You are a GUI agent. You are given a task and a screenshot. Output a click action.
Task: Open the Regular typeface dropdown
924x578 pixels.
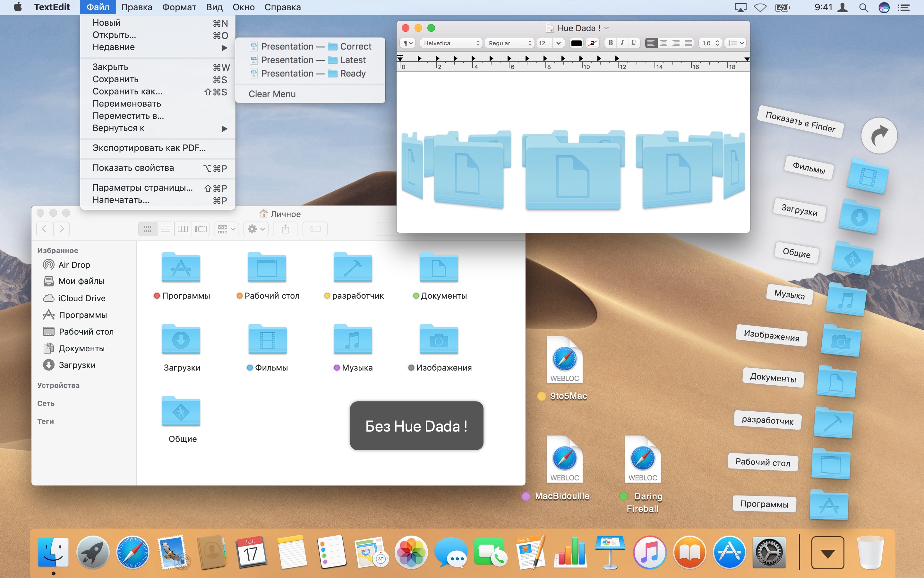[510, 43]
